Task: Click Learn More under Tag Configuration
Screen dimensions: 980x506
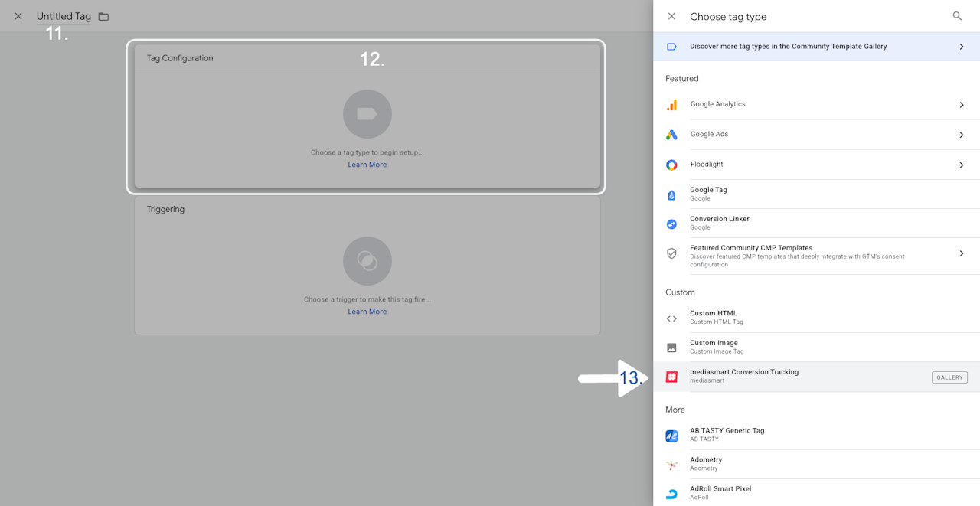Action: pos(367,165)
